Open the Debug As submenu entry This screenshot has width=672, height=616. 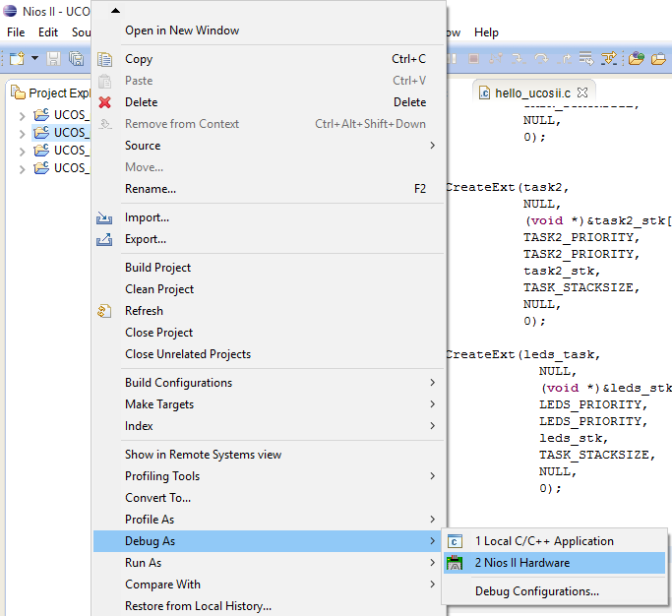pos(268,541)
